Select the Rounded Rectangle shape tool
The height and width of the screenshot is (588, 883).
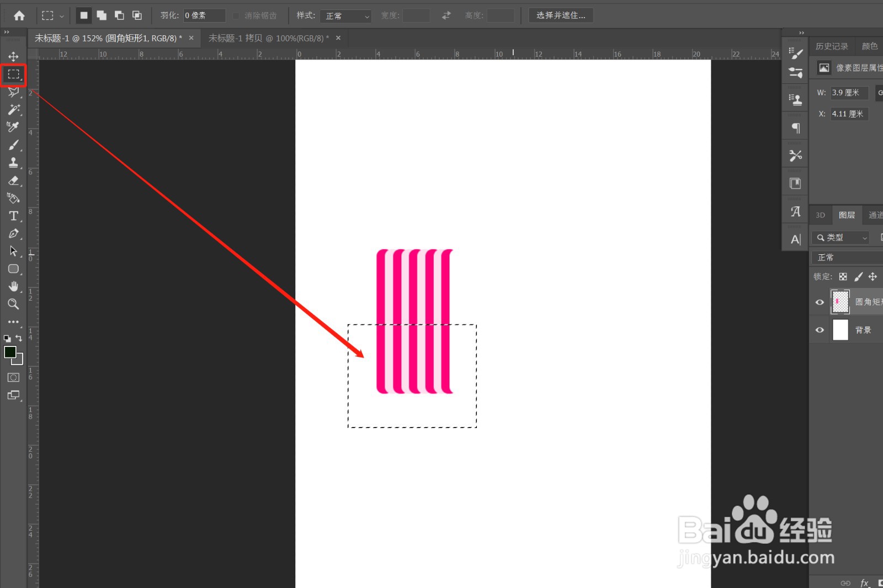pos(13,269)
